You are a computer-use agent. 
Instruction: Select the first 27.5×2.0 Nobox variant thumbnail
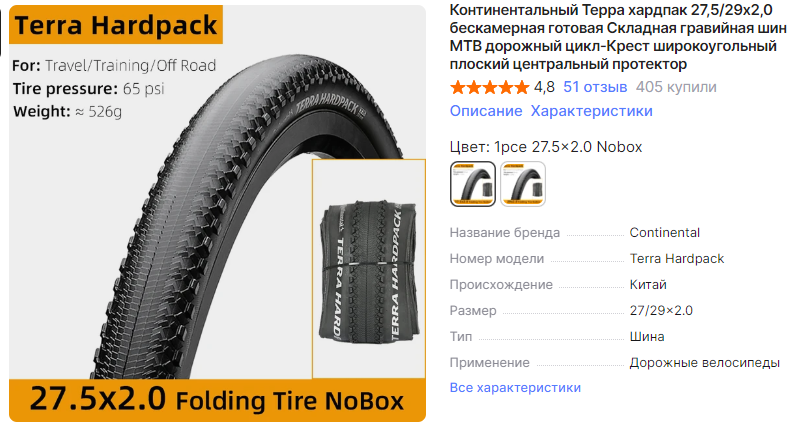coord(473,184)
